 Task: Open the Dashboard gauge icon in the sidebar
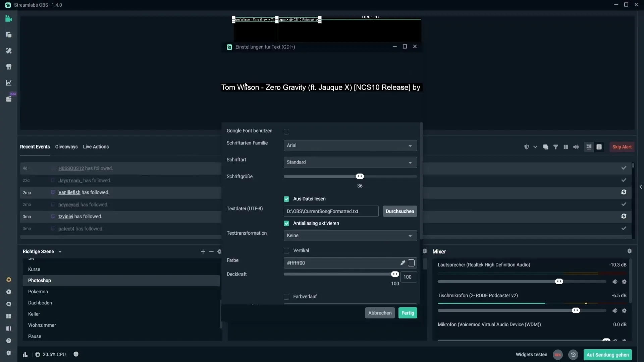click(x=9, y=292)
